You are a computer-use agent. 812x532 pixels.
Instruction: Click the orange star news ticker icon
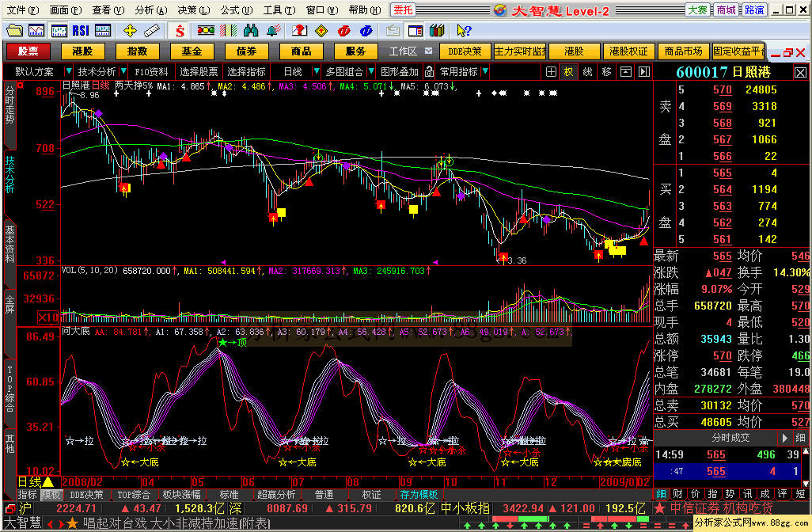73,523
